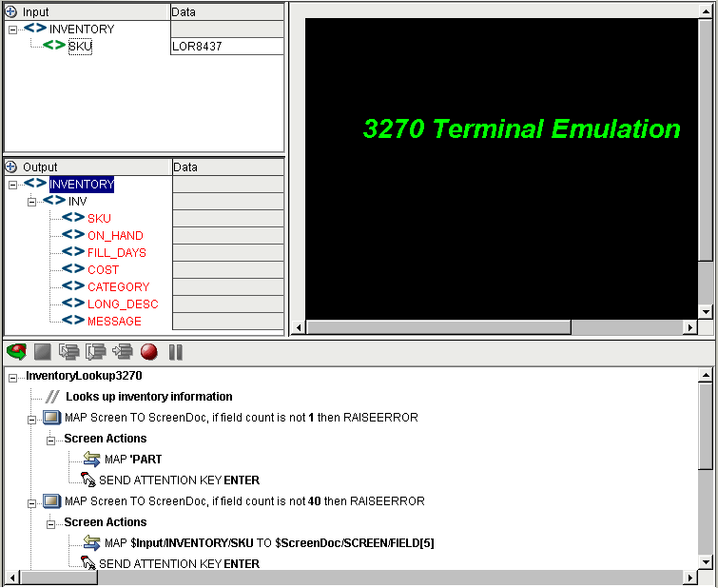Click terminal pane scroll up arrow
This screenshot has width=718, height=588.
pyautogui.click(x=706, y=11)
